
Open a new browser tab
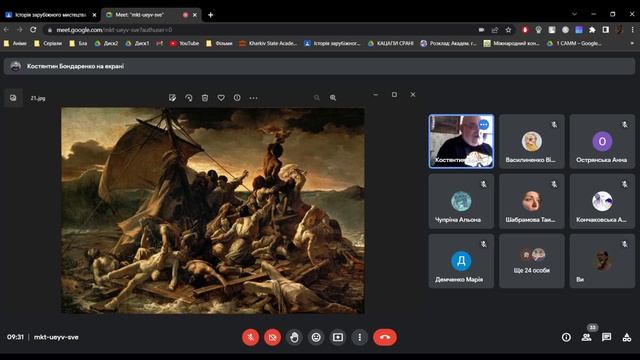211,15
